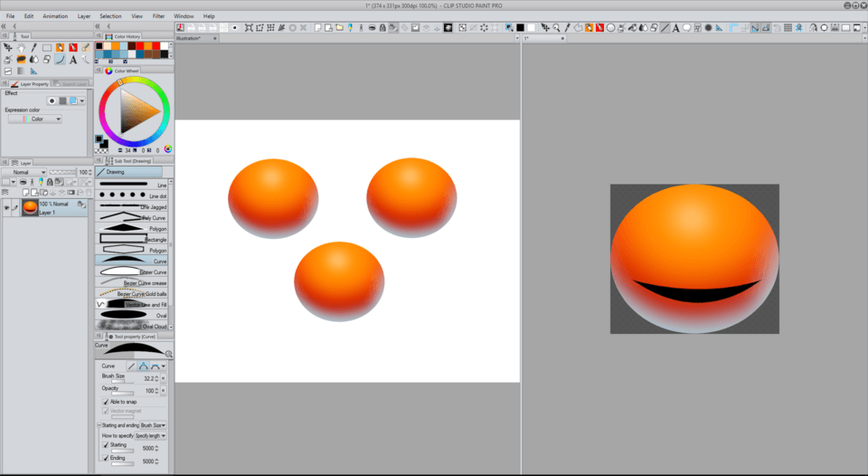Click the Zoom magnifier in right toolbar

(556, 28)
